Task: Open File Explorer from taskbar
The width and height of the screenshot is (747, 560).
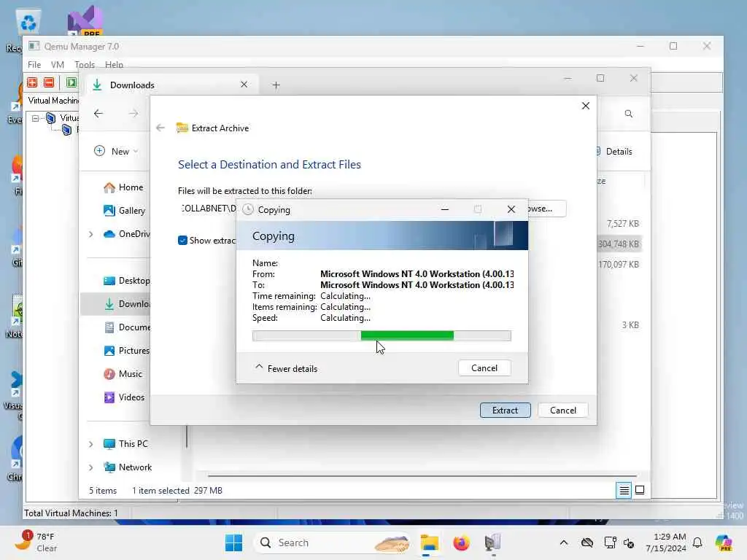Action: coord(429,542)
